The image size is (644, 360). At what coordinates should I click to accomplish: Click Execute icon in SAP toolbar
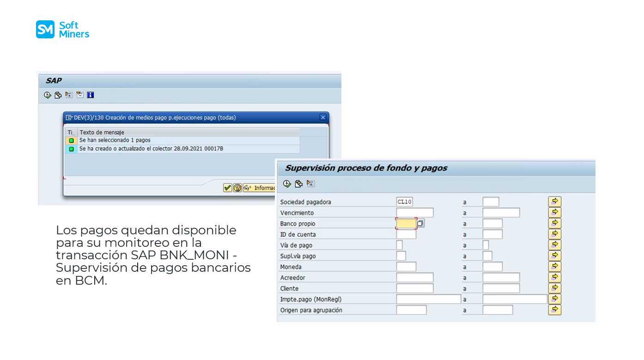coord(47,95)
